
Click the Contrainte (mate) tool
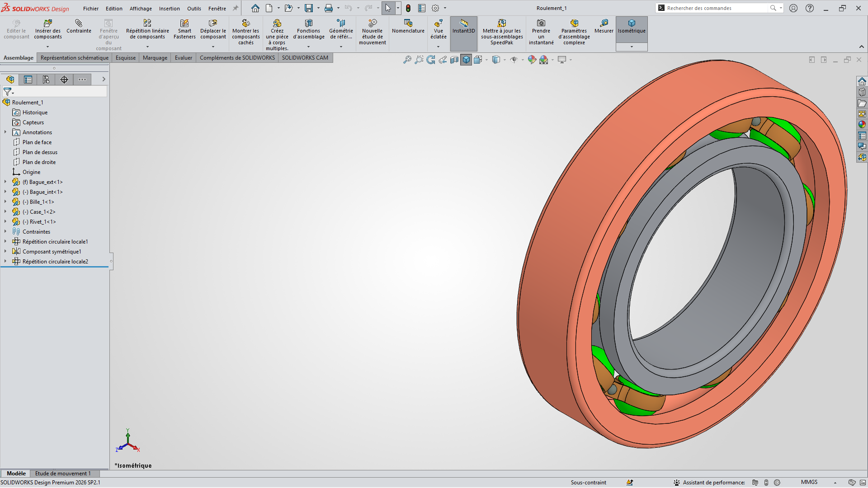[x=79, y=26]
